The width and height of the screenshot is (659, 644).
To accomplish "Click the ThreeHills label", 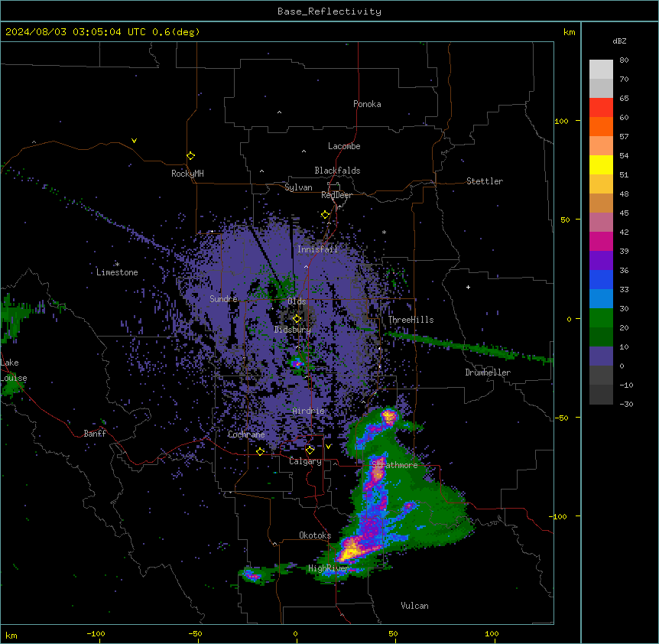I will click(x=411, y=320).
